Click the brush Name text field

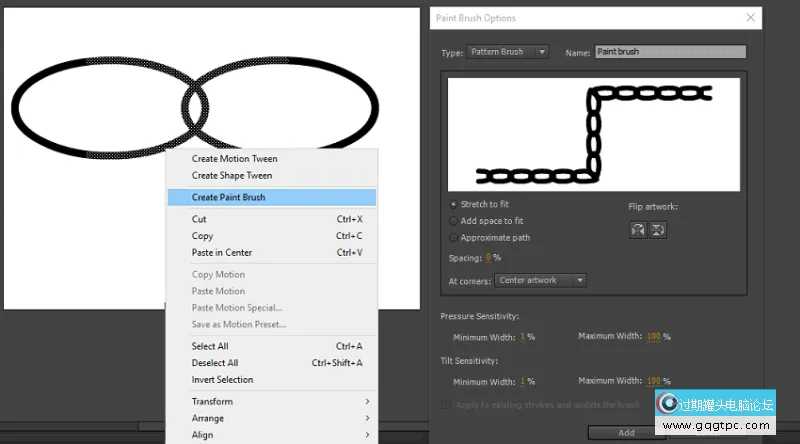click(670, 52)
